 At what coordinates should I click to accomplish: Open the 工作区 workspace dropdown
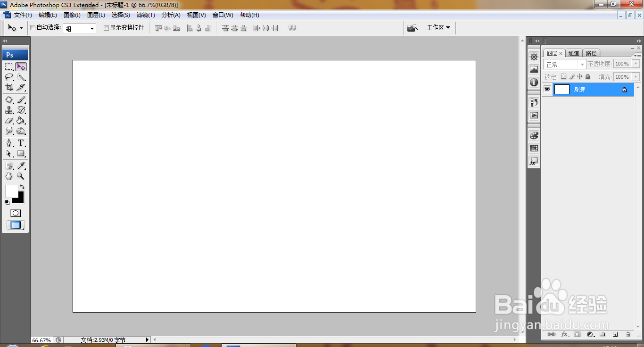(438, 28)
